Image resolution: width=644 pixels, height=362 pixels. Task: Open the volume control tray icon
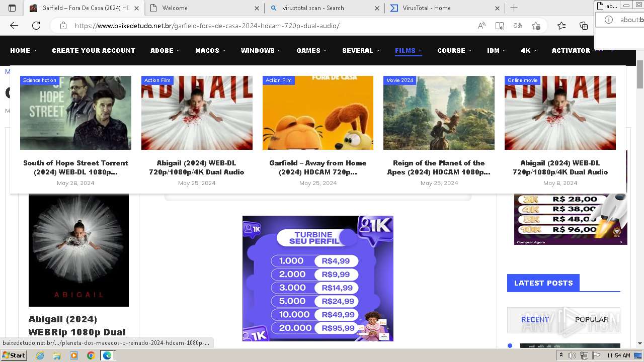[573, 355]
